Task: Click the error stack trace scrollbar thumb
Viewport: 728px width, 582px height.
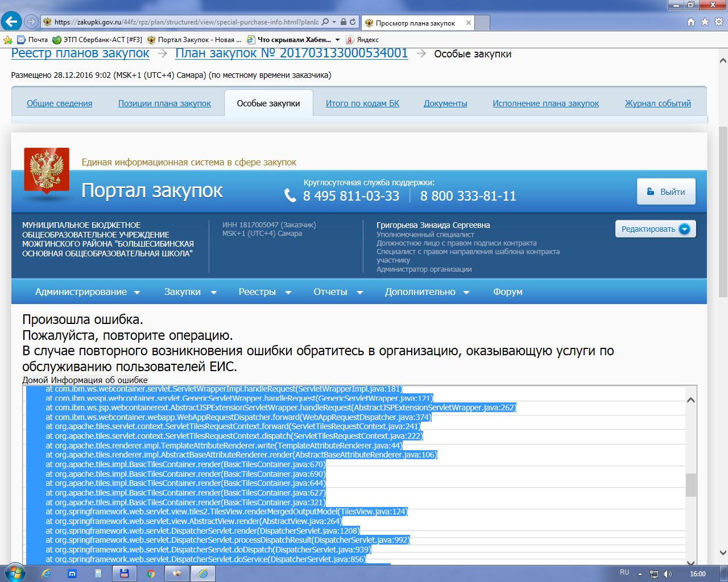Action: [x=690, y=485]
